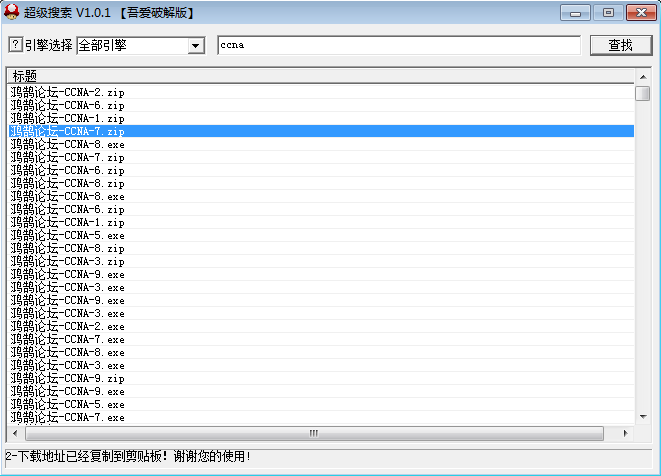Select the 鸿鹄论坛-CCNA-3.zip result row
Image resolution: width=661 pixels, height=476 pixels.
[x=321, y=261]
